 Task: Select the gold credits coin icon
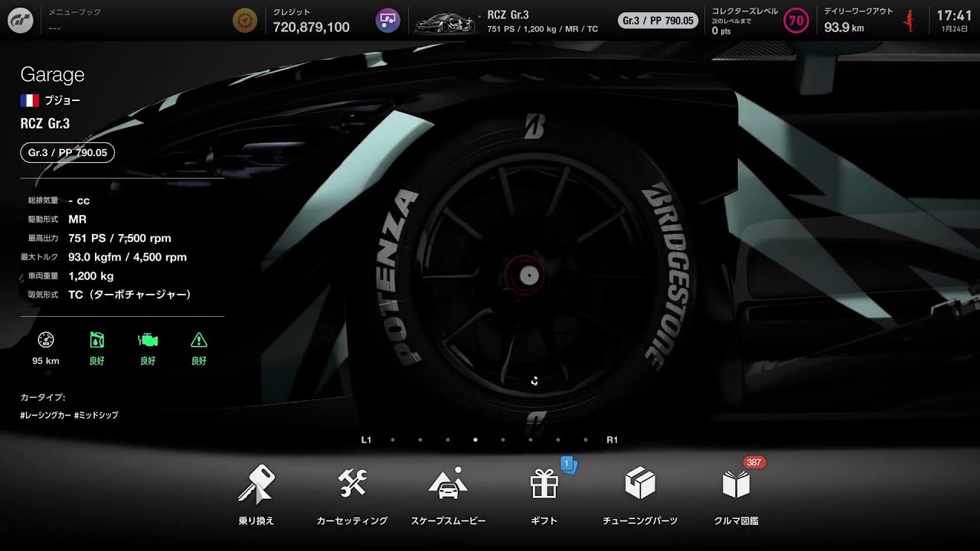click(245, 21)
